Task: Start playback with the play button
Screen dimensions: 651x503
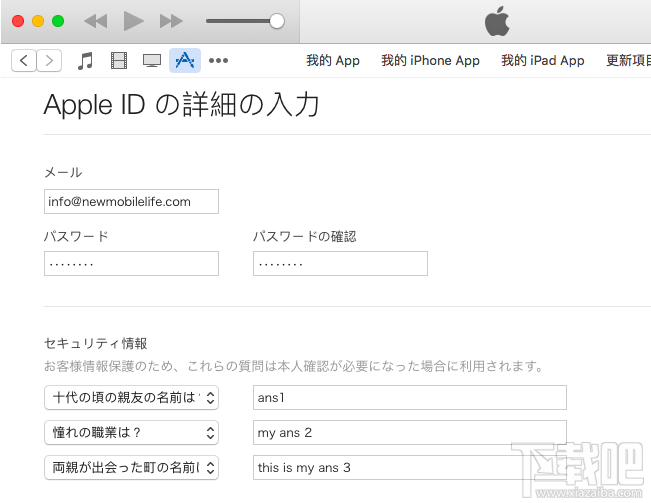Action: (x=134, y=21)
